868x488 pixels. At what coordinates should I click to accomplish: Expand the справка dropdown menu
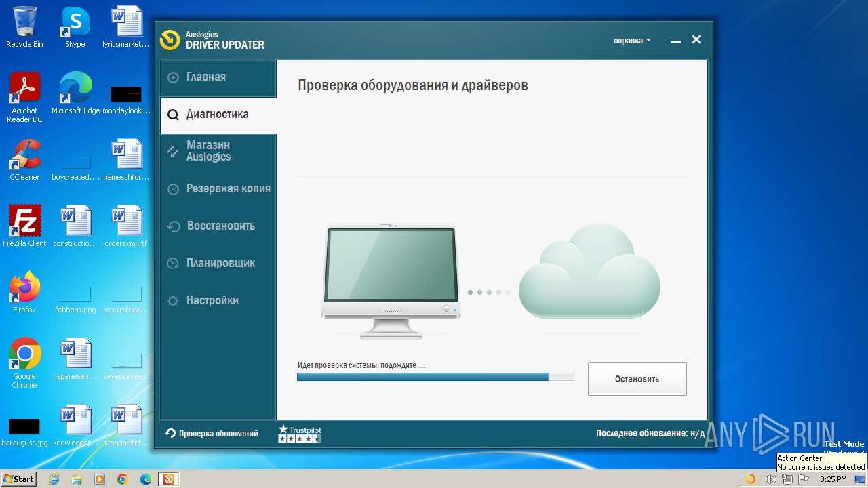pos(632,41)
